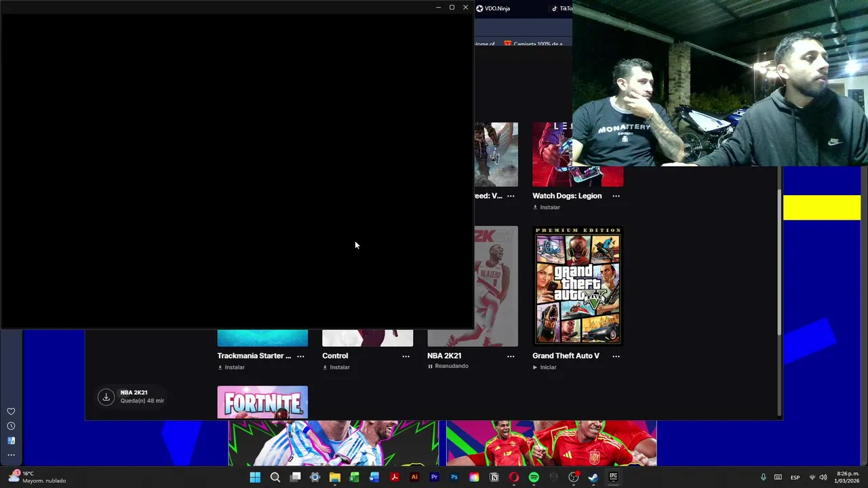Open Adobe Premiere Pro from taskbar

click(434, 477)
